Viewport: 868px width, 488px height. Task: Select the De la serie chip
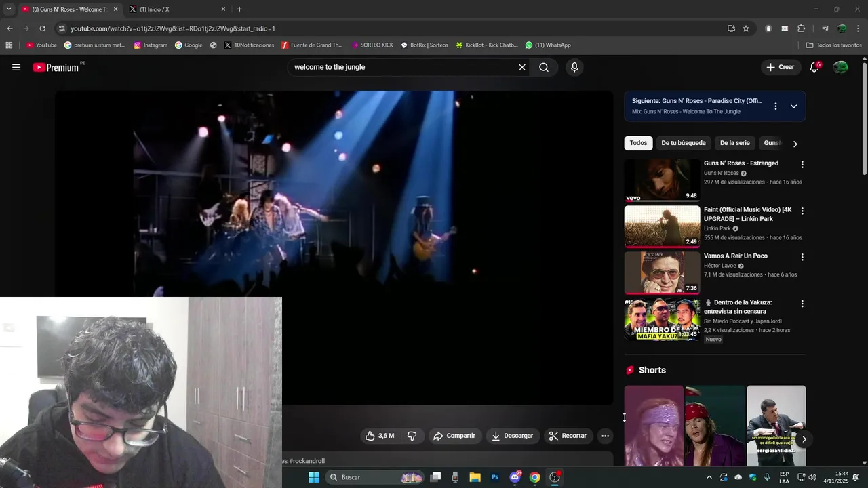click(x=734, y=143)
